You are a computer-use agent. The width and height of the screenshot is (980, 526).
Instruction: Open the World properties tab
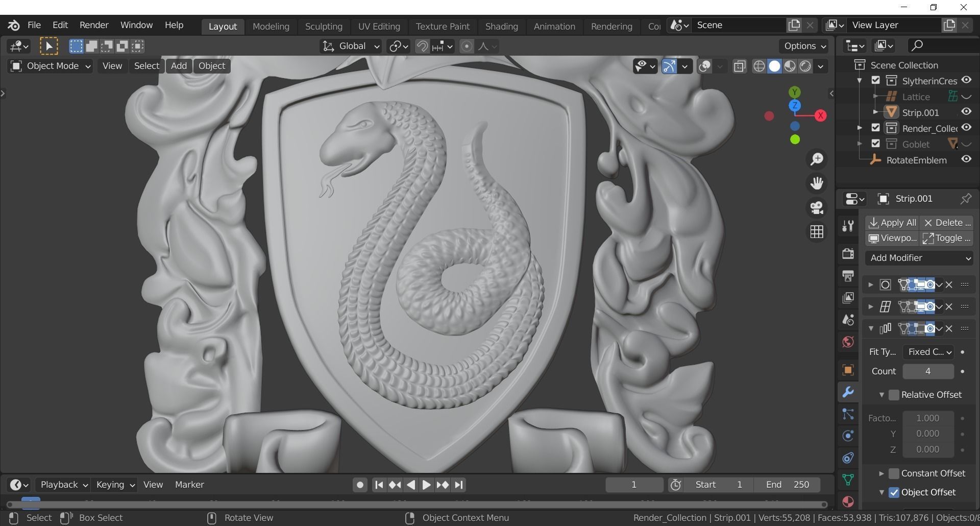click(x=848, y=342)
